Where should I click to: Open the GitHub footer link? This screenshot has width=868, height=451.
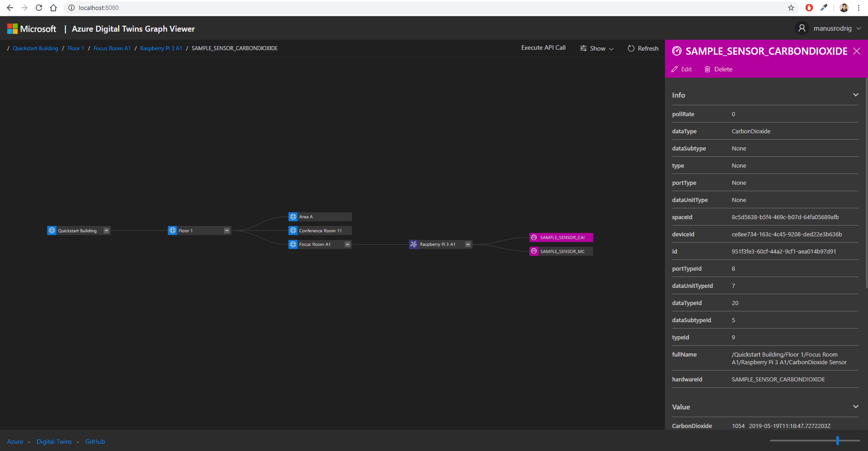pyautogui.click(x=95, y=442)
